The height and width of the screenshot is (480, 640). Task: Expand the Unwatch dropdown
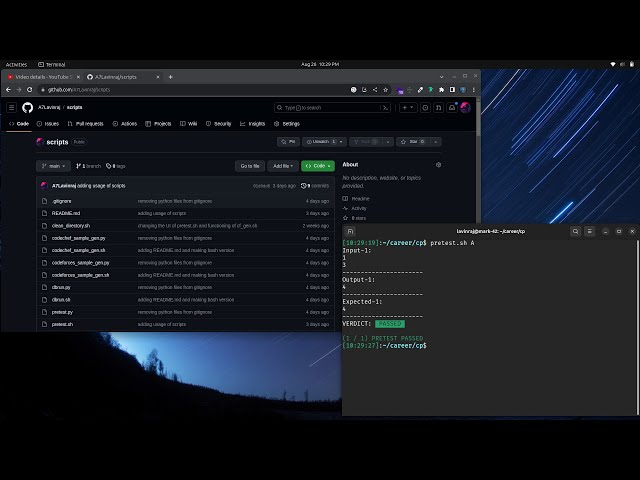pos(340,142)
